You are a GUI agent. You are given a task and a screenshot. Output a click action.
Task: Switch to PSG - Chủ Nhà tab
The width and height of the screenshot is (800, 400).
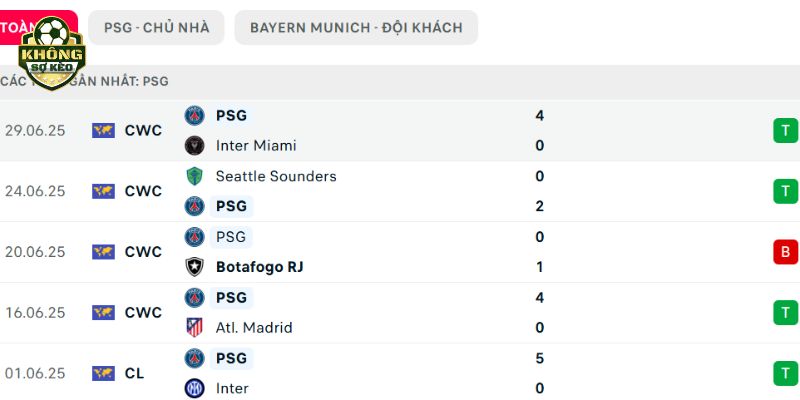(157, 28)
